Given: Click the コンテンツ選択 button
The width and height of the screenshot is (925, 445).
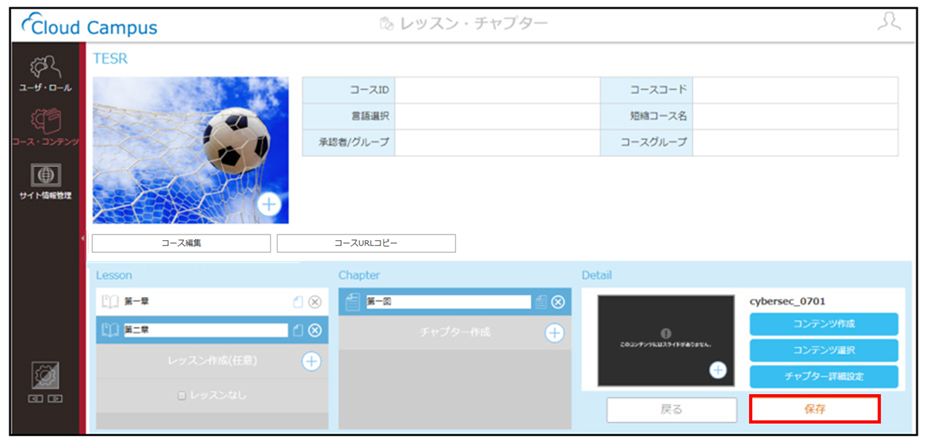Looking at the screenshot, I should (824, 350).
